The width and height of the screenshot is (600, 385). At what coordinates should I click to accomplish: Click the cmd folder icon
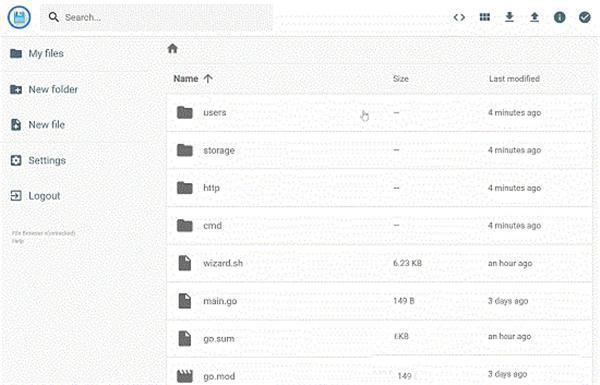(x=185, y=225)
